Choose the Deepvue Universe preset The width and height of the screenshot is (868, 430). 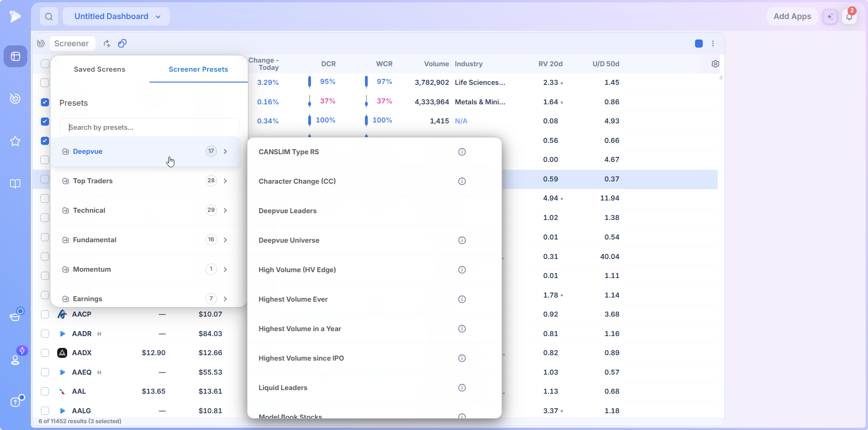tap(289, 240)
